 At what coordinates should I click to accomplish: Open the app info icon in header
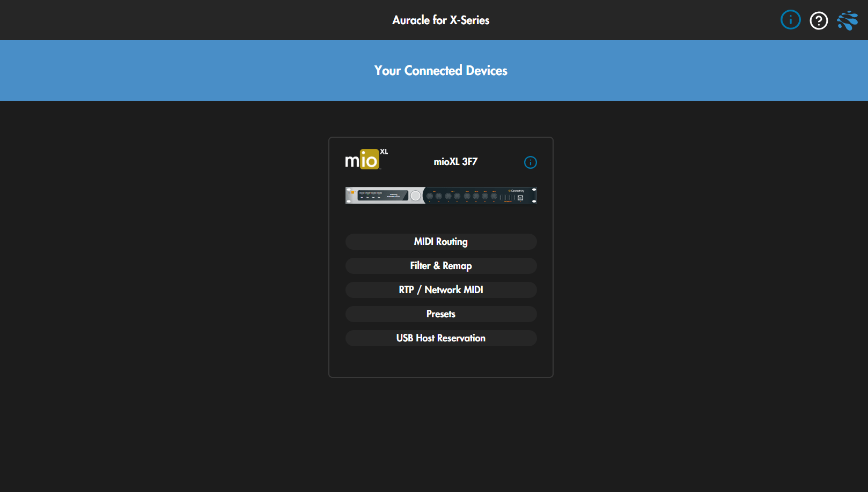(790, 20)
